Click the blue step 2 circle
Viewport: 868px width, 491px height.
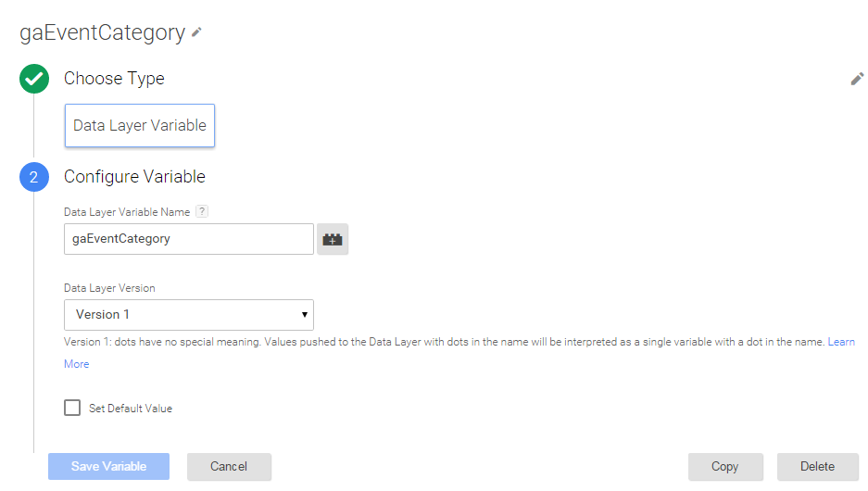point(34,177)
